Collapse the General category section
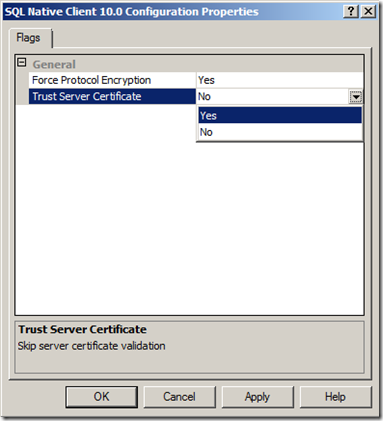 click(x=22, y=62)
